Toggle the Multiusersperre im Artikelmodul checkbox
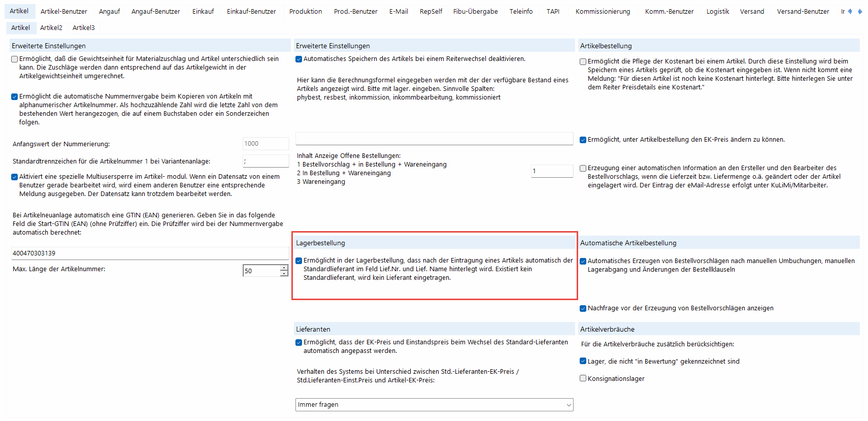Image resolution: width=868 pixels, height=421 pixels. tap(15, 177)
